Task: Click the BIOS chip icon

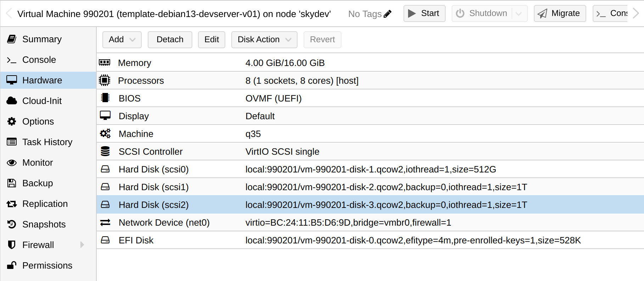Action: pos(105,98)
